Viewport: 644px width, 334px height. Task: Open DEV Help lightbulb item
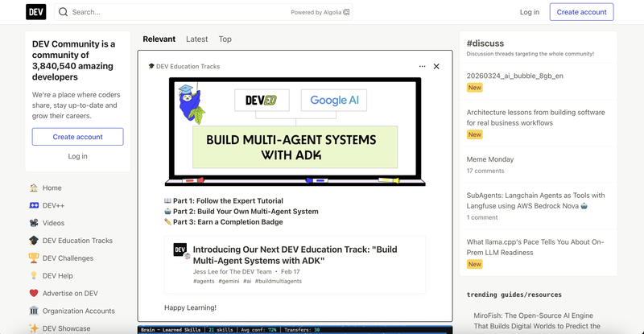tap(57, 276)
